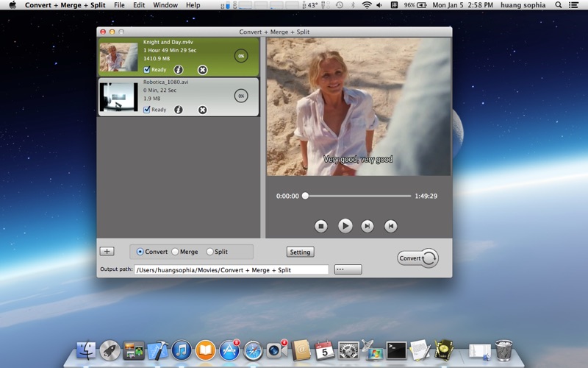This screenshot has height=368, width=588.
Task: Open the Edit menu
Action: pos(139,5)
